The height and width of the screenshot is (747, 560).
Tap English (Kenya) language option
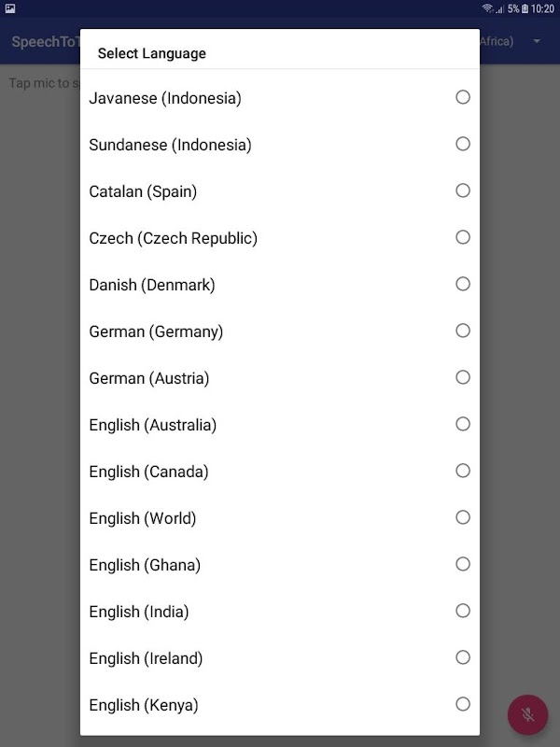tap(144, 705)
